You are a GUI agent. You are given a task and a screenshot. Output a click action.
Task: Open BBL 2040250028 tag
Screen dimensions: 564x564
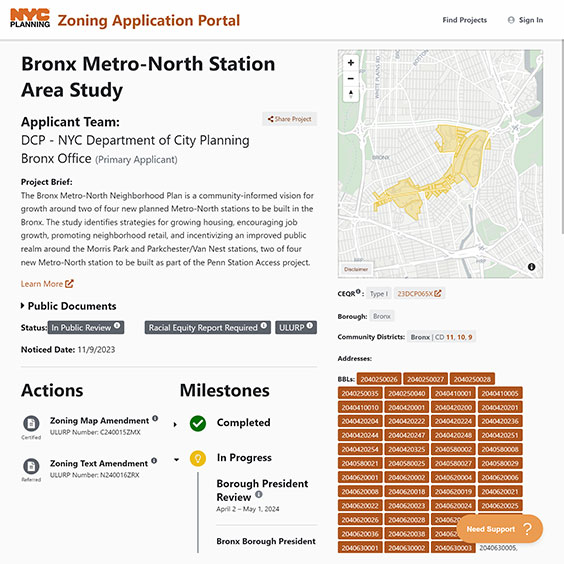[472, 379]
